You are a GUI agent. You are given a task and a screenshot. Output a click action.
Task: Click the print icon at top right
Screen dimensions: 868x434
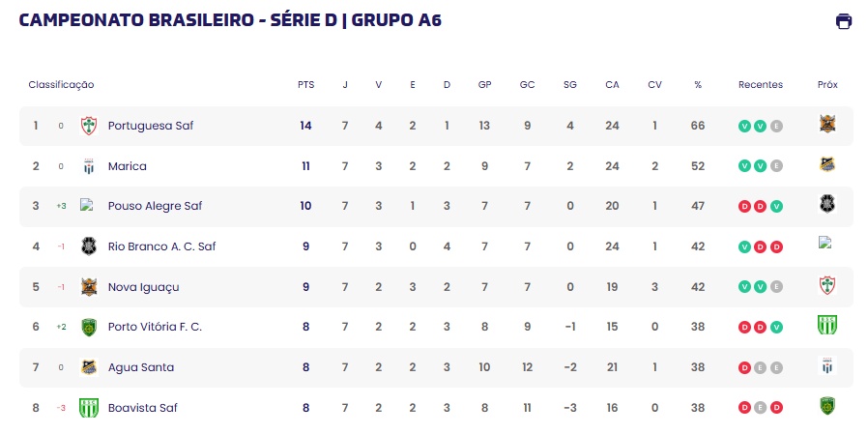tap(844, 21)
